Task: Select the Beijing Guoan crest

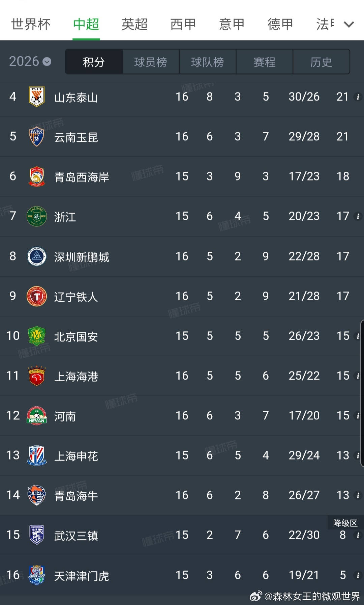Action: (37, 336)
